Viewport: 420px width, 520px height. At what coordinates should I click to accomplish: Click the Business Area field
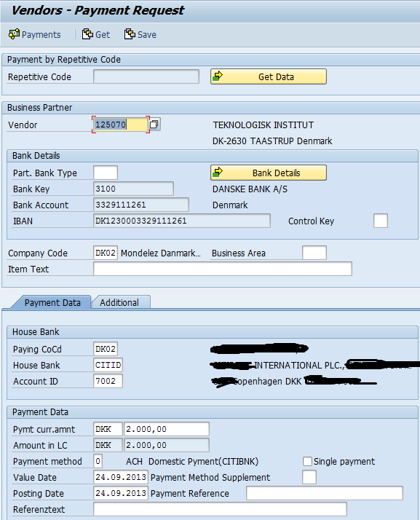pyautogui.click(x=314, y=253)
